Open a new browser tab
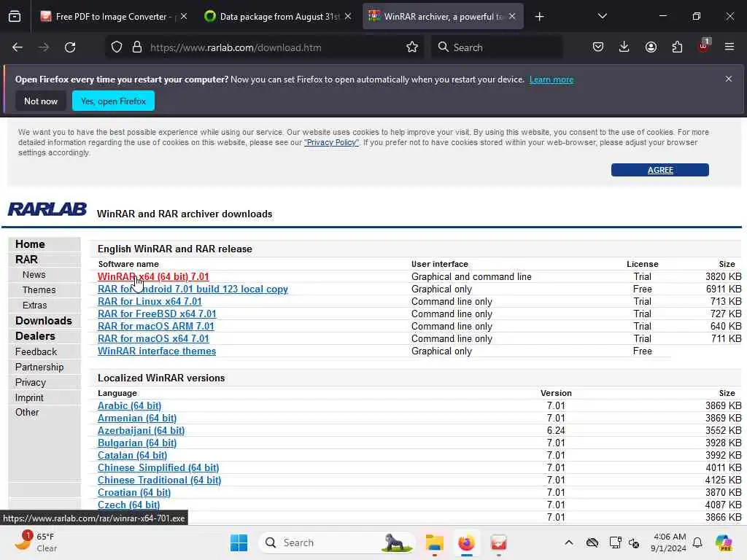This screenshot has height=560, width=747. point(539,17)
